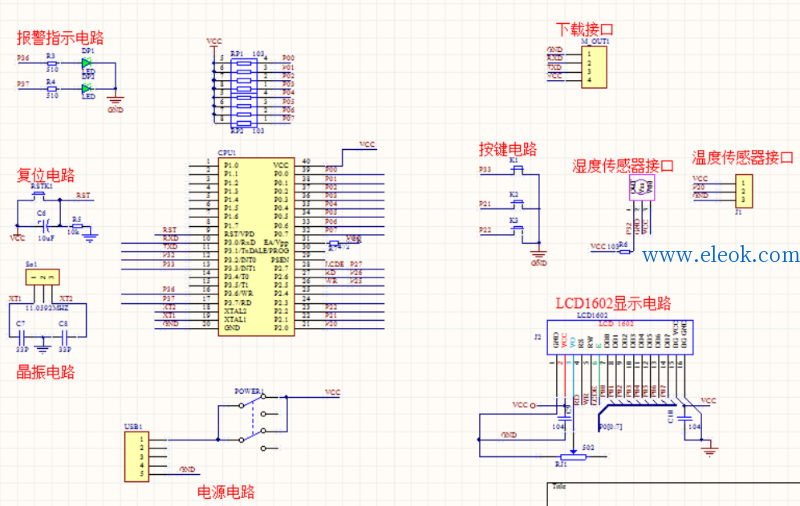Select the CPU1 microcontroller chip symbol

point(256,246)
